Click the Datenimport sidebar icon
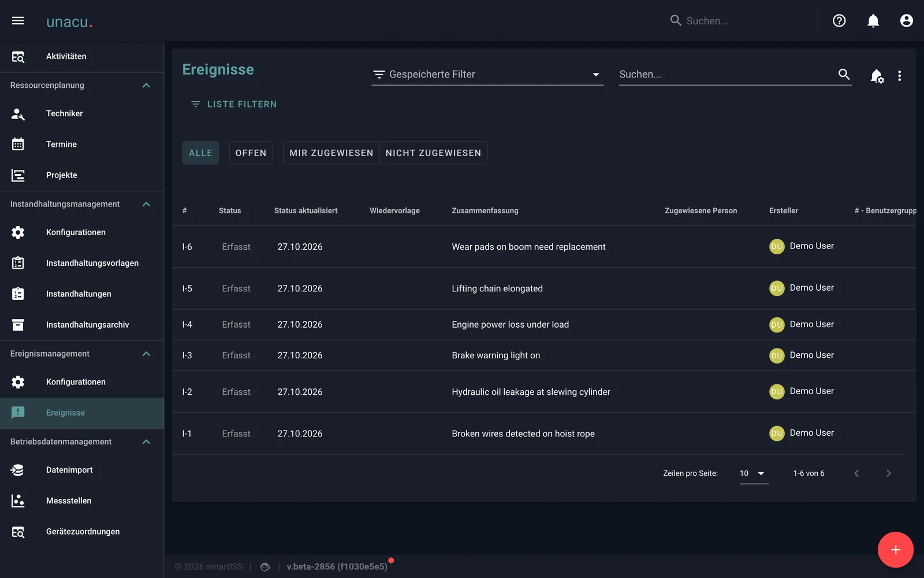924x578 pixels. pos(18,470)
